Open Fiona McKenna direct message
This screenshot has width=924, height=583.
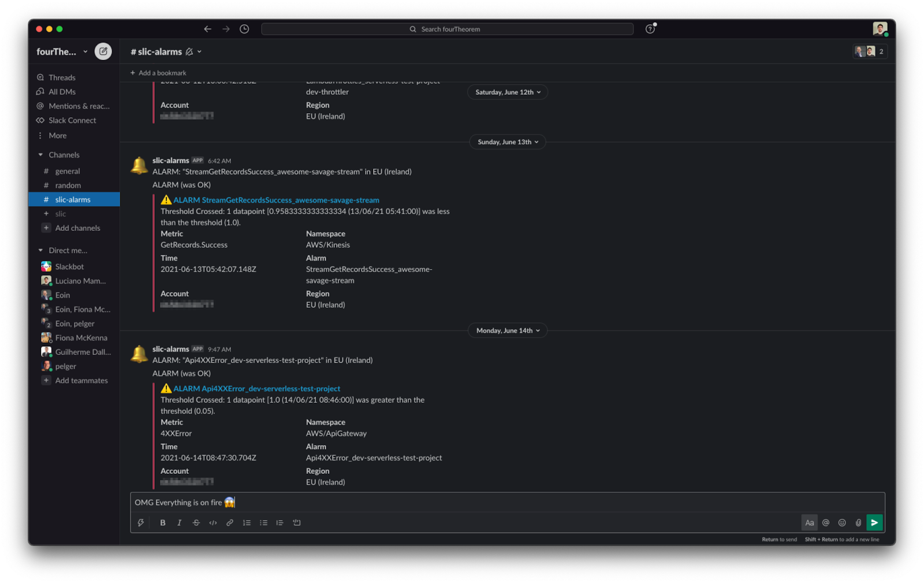[81, 338]
